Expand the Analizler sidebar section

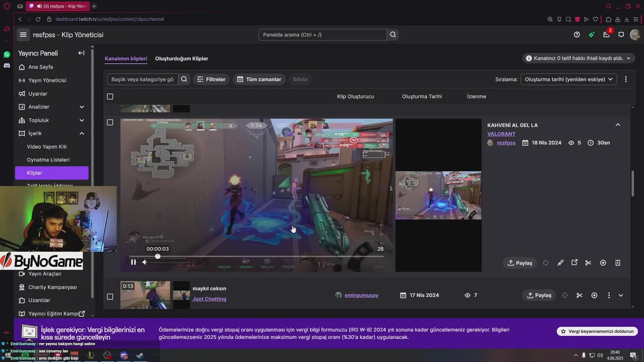[82, 107]
